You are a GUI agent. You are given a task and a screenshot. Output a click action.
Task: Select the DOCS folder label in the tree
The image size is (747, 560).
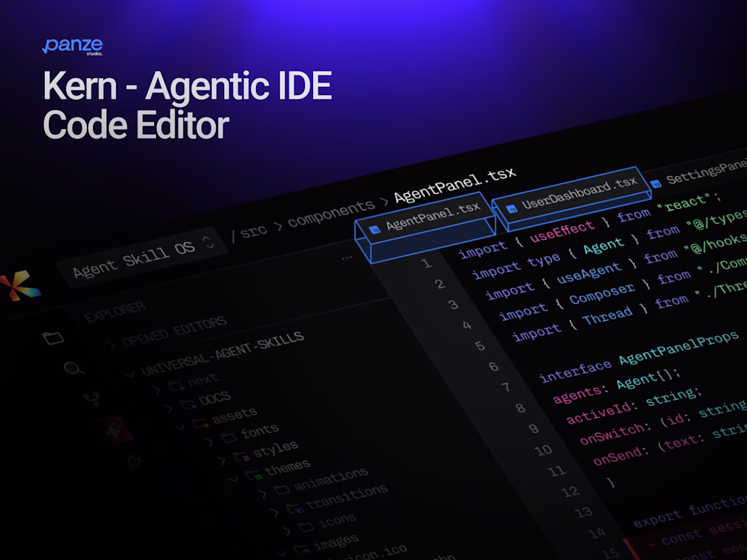coord(215,398)
